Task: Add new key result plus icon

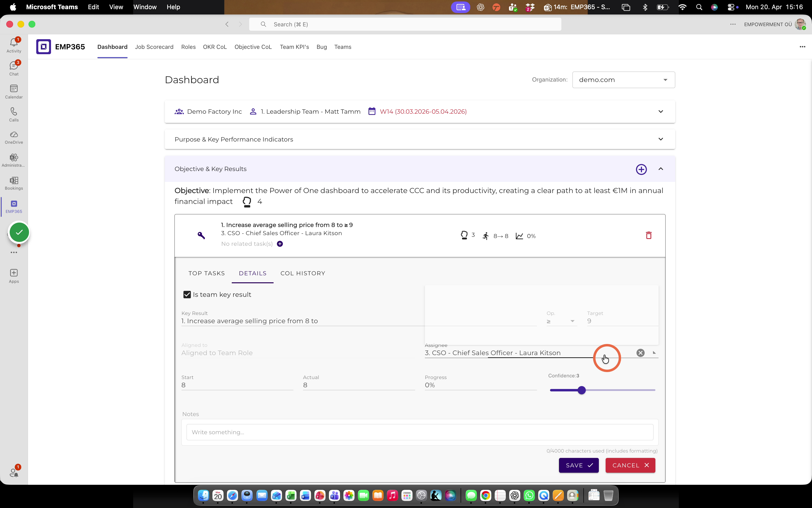Action: coord(641,169)
